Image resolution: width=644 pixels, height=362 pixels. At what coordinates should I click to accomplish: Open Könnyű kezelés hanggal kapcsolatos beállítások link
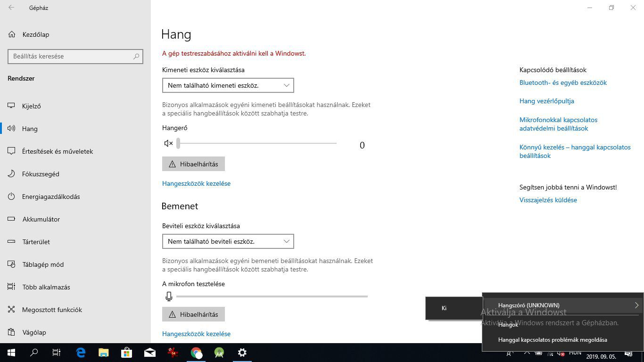(575, 151)
